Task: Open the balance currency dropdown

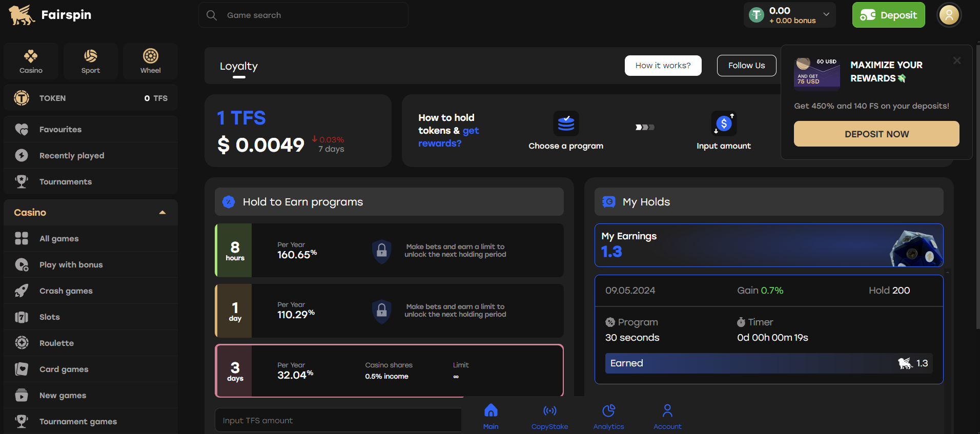Action: click(x=826, y=14)
